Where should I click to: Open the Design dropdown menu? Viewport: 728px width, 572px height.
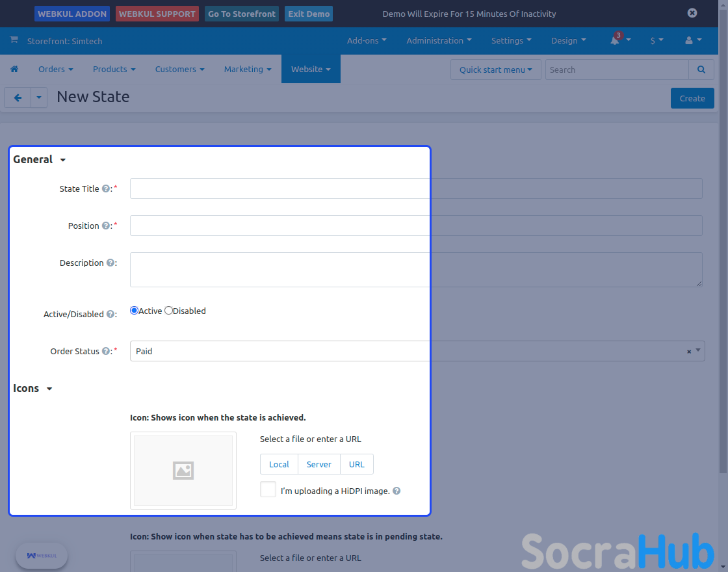click(x=568, y=40)
